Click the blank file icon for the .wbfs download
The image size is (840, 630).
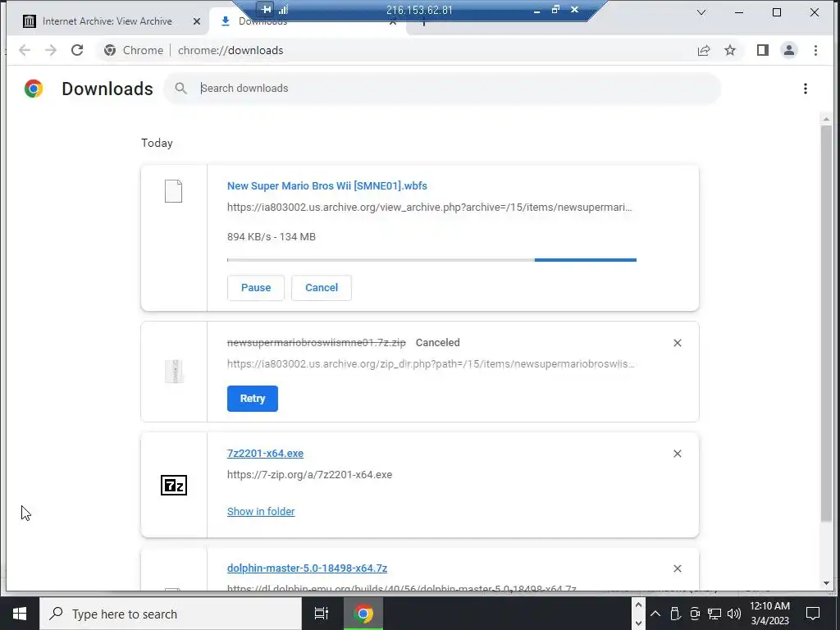(174, 190)
